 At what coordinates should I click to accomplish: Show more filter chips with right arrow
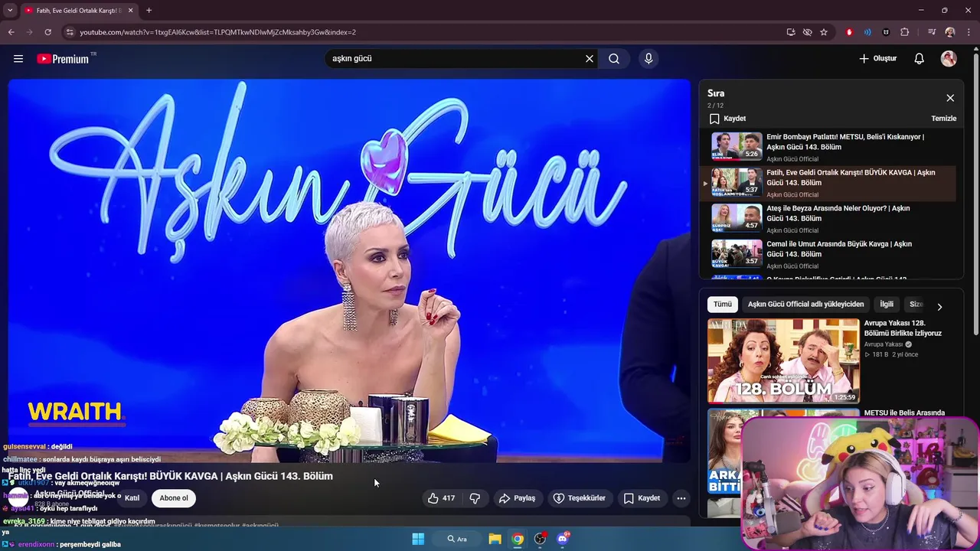pyautogui.click(x=939, y=307)
